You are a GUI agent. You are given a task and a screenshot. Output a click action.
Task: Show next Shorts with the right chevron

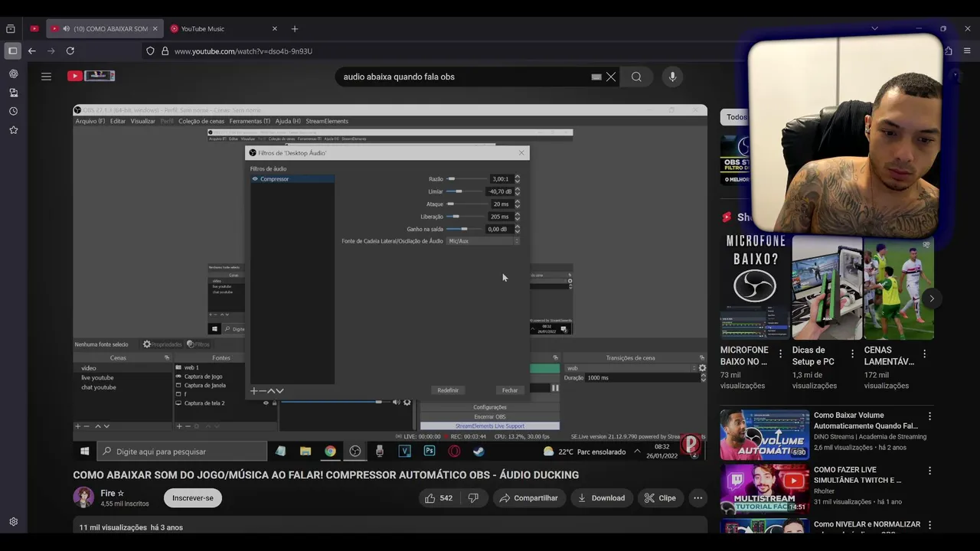(931, 298)
